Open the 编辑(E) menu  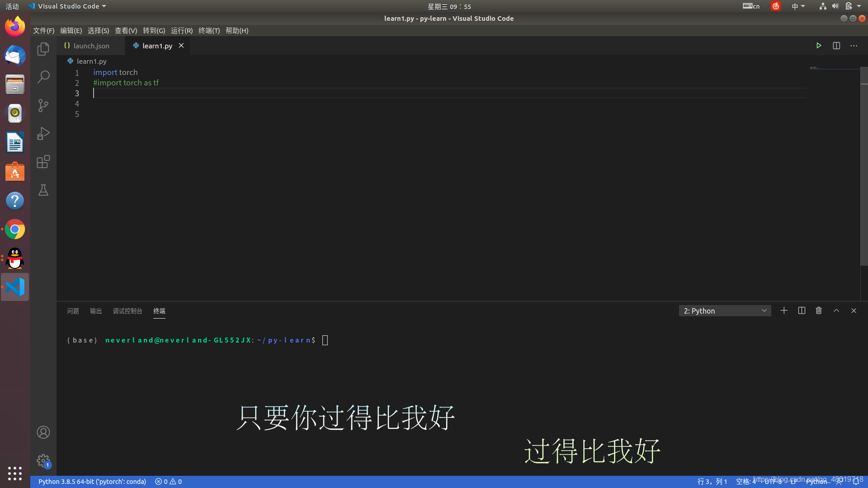point(71,31)
